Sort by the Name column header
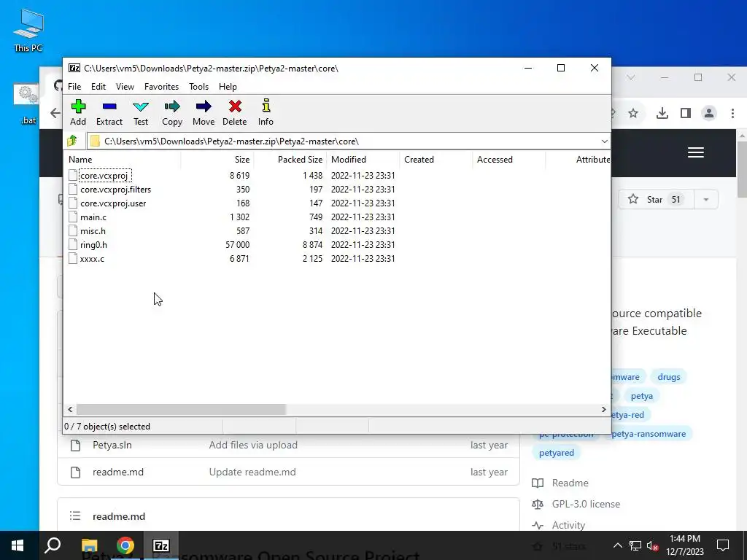The height and width of the screenshot is (560, 747). coord(123,160)
